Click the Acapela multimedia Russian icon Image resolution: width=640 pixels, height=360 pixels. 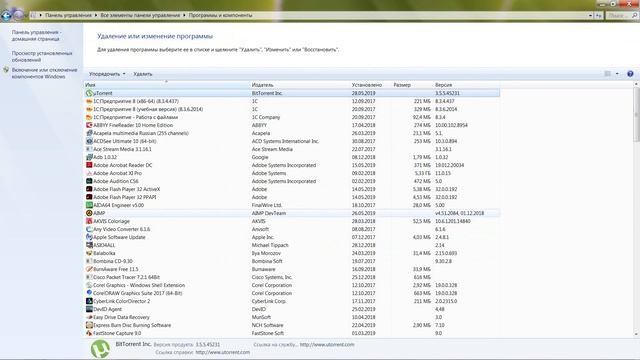tap(89, 133)
